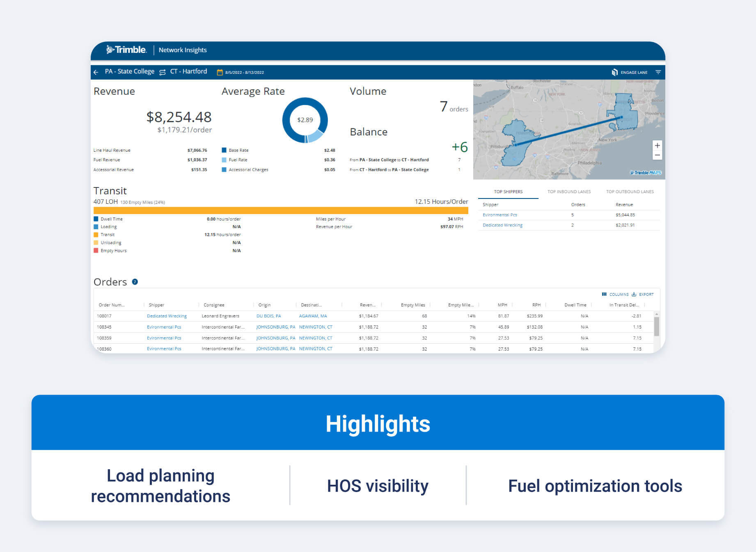Click the Base Rate legend swatch

point(224,150)
